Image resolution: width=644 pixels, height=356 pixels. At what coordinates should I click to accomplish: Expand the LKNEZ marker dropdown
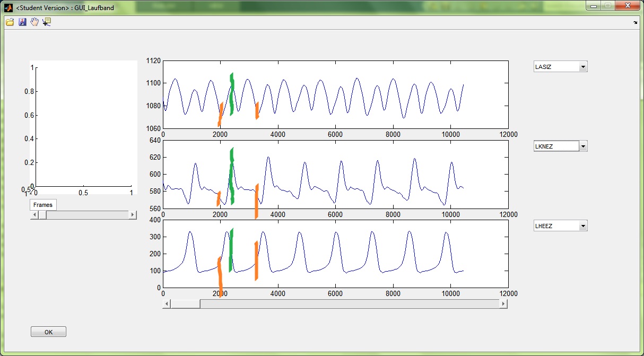pyautogui.click(x=583, y=146)
